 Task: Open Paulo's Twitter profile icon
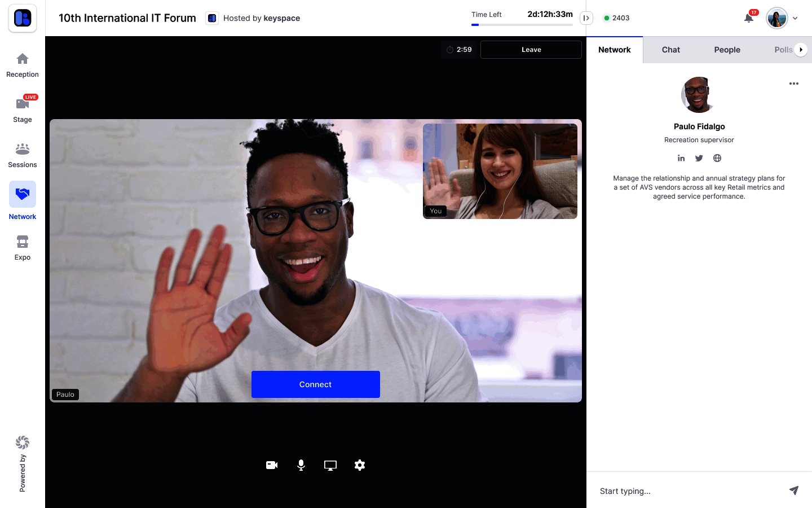[x=699, y=158]
